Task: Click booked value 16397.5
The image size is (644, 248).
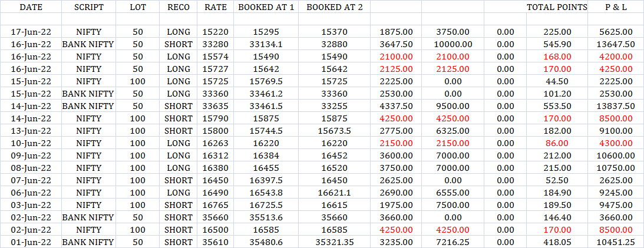Action: [266, 180]
